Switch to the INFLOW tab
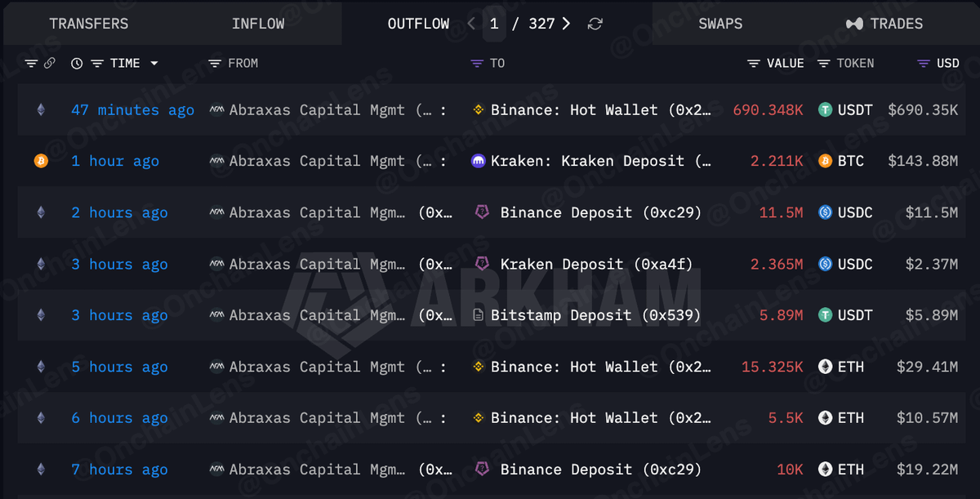The height and width of the screenshot is (499, 980). [x=258, y=24]
